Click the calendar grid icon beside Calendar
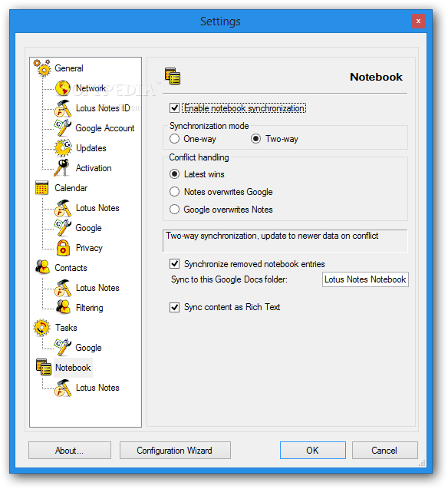Viewport: 448px width, 489px height. click(x=41, y=188)
